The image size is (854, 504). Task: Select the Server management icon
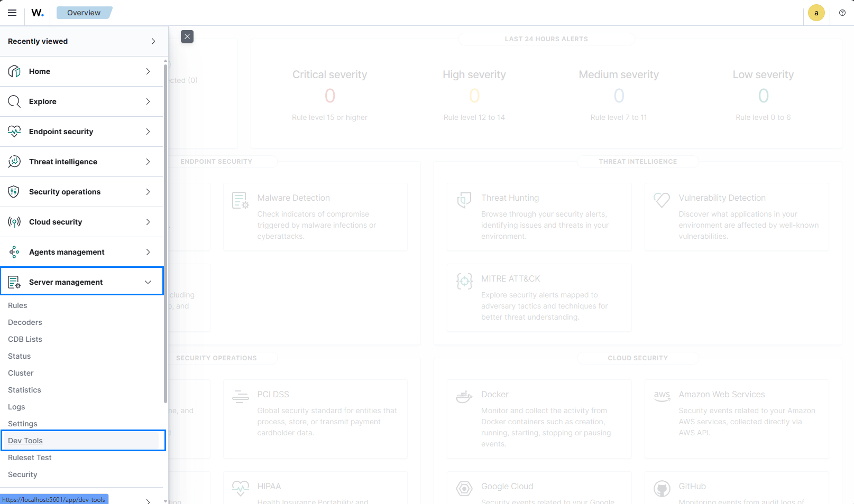(x=14, y=282)
